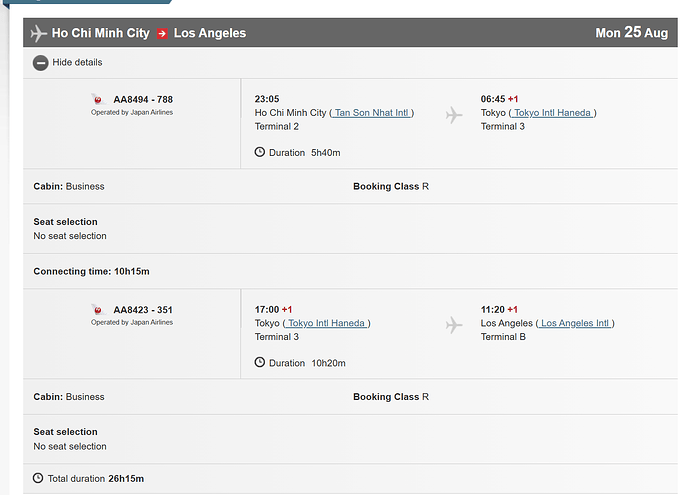Click clock icon next to Total duration
690x495 pixels.
point(38,478)
